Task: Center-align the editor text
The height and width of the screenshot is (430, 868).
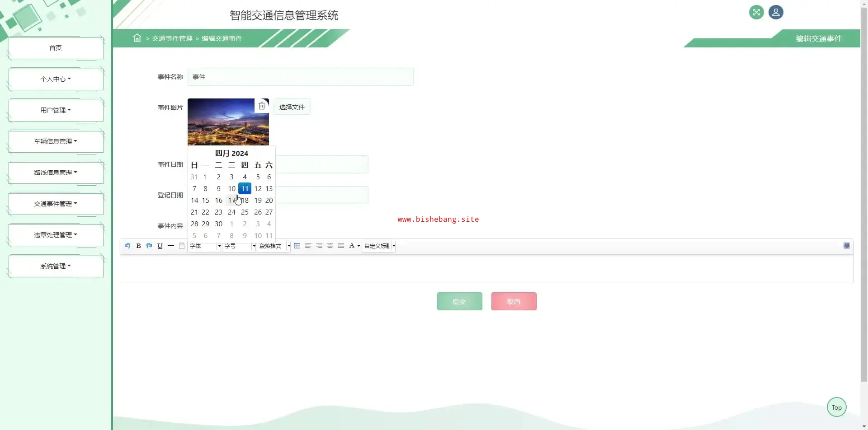Action: point(330,246)
